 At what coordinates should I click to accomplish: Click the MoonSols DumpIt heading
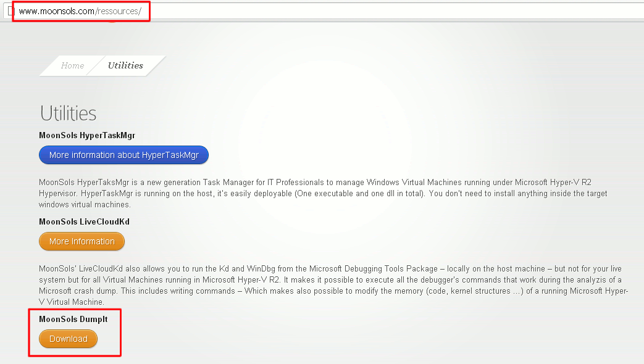[x=73, y=319]
